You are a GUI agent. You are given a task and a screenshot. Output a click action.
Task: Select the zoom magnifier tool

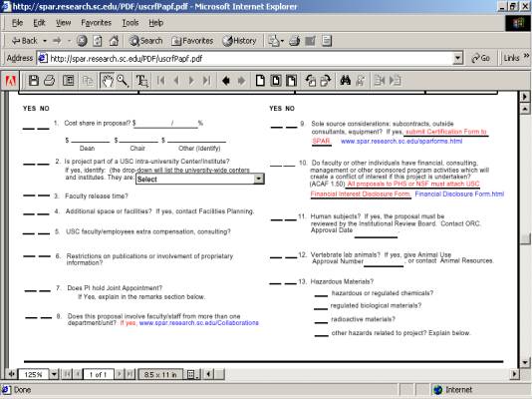123,81
